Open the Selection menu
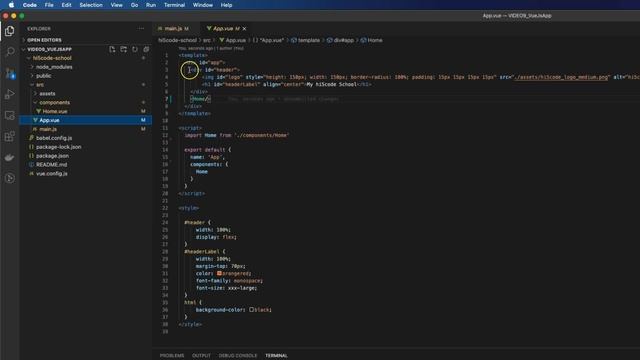640x360 pixels. click(x=91, y=5)
